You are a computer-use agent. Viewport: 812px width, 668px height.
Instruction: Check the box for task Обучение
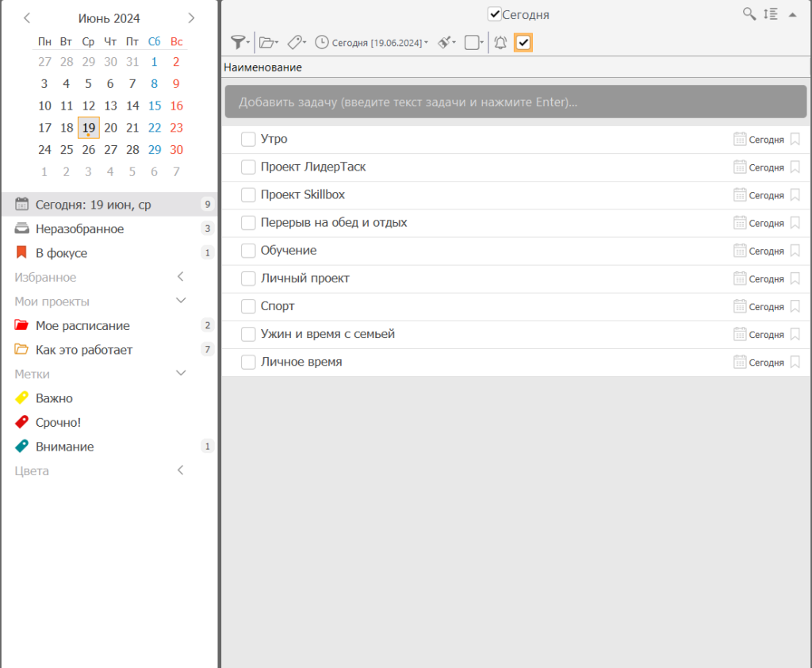(x=248, y=251)
